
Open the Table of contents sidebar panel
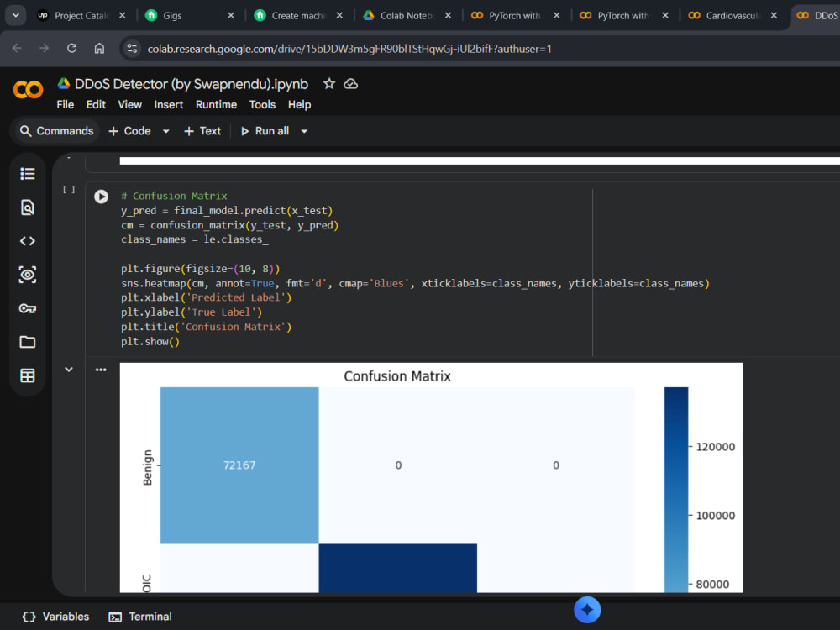click(x=28, y=174)
